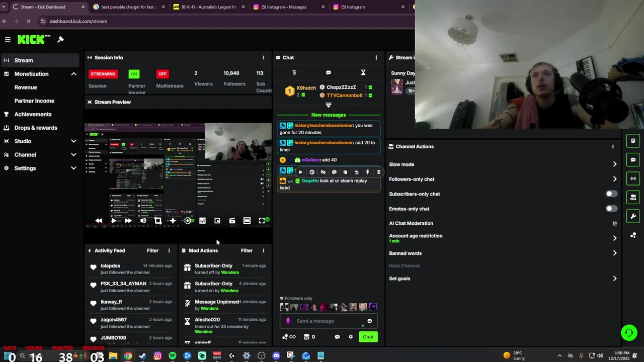Screen dimensions: 644x362
Task: Click the browser address bar
Action: 226,21
